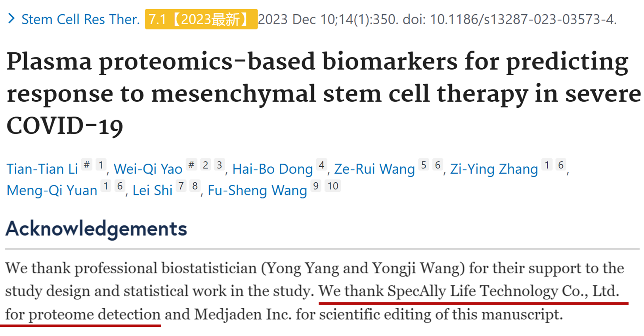This screenshot has width=644, height=336.
Task: Open the Stem Cell Res Ther. journal link
Action: 80,19
